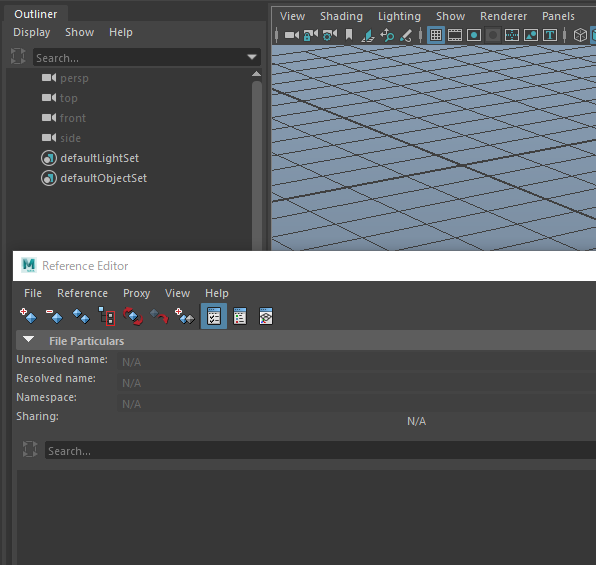Open the Shading menu in the viewport

341,16
